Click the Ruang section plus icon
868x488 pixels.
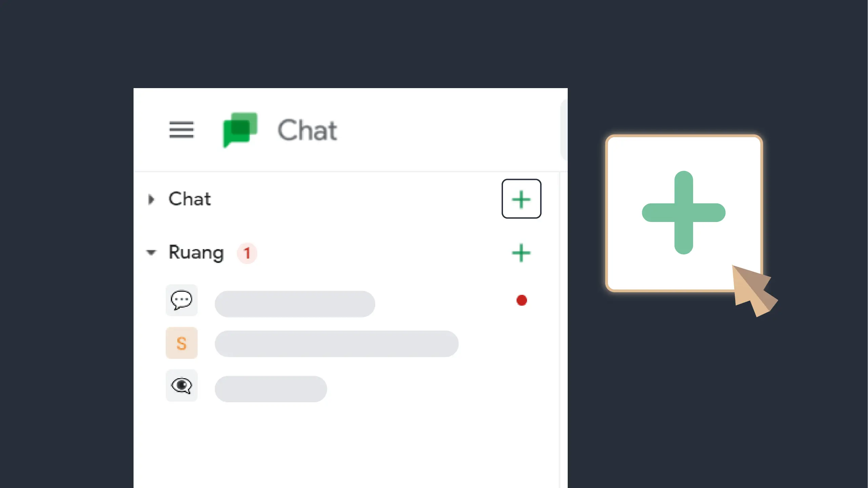521,252
